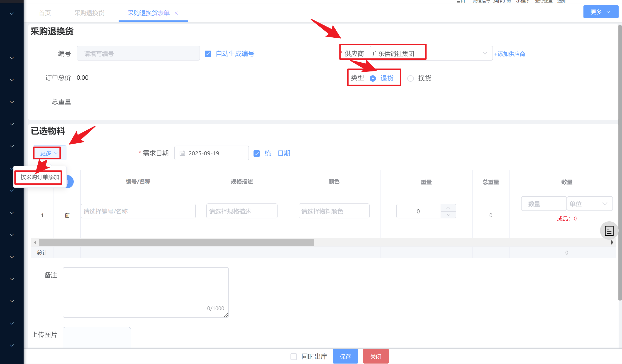Switch to the 首页 tab
Viewport: 622px width, 364px height.
(x=45, y=13)
